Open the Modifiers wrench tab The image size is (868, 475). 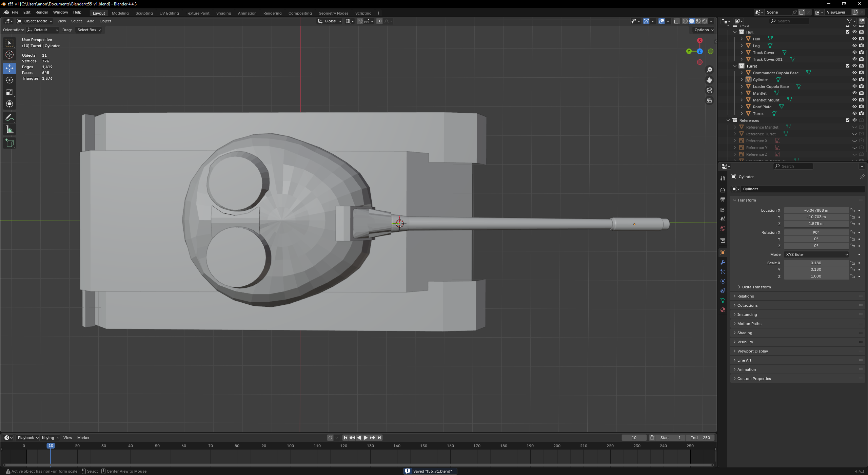(723, 262)
